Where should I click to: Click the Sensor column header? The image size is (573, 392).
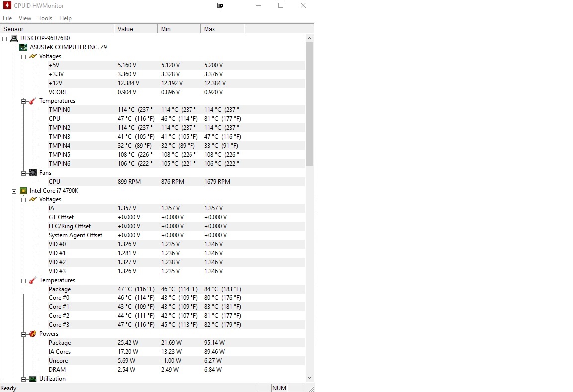(x=57, y=29)
